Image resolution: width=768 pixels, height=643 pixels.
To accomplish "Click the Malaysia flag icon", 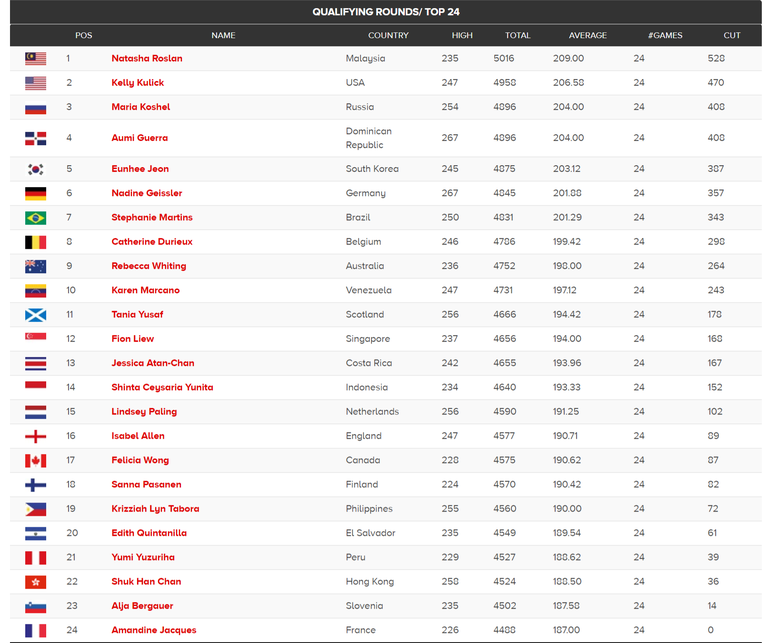I will coord(35,59).
